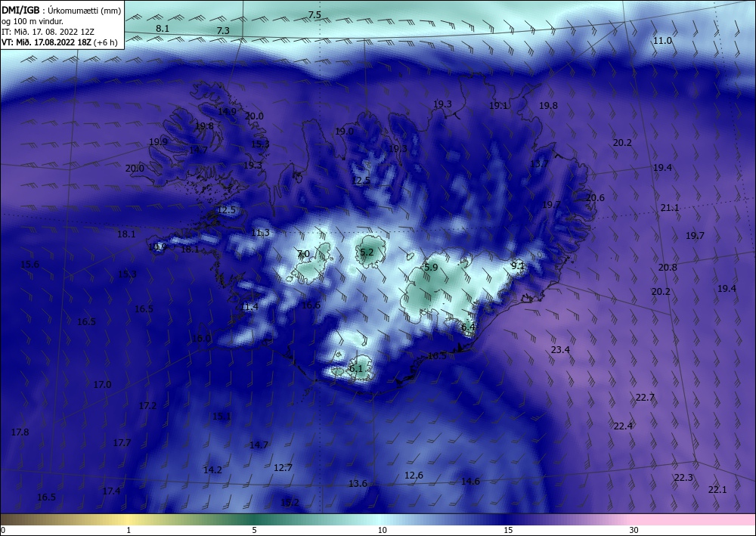Click the init time line "IT: Mið. 17. 08. 2022 12Z"
The height and width of the screenshot is (536, 756).
pyautogui.click(x=48, y=32)
